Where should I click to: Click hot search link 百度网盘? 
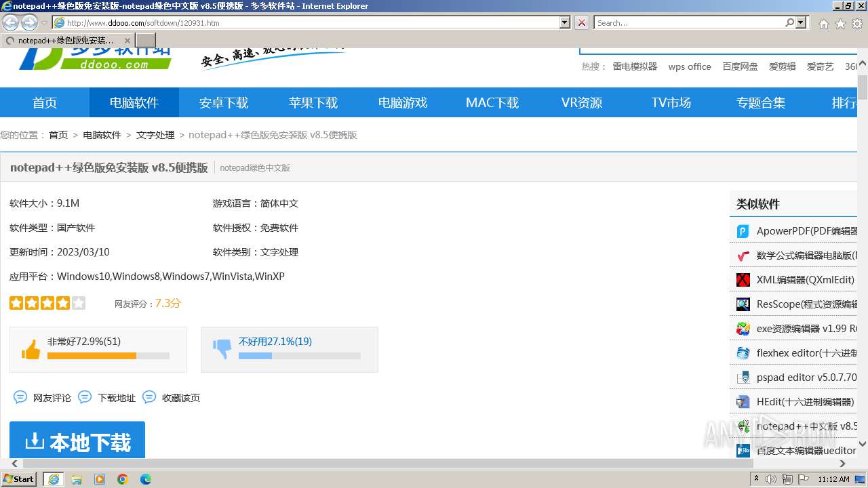coord(740,66)
